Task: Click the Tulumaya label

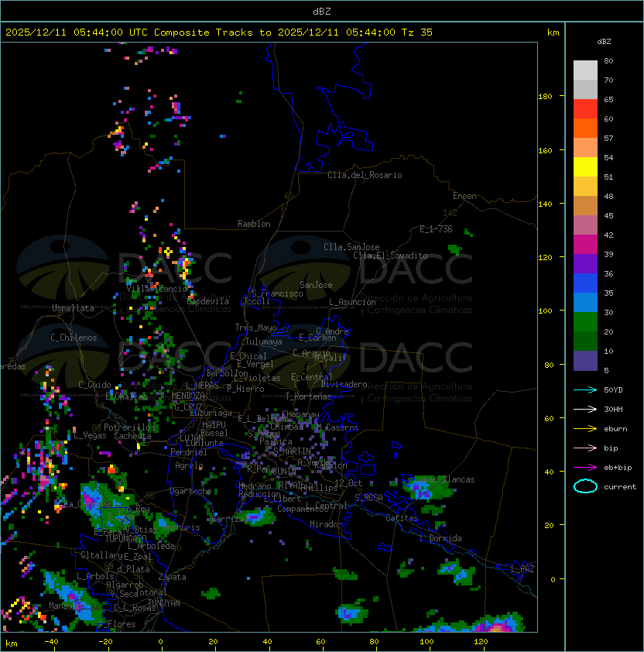Action: (x=264, y=341)
